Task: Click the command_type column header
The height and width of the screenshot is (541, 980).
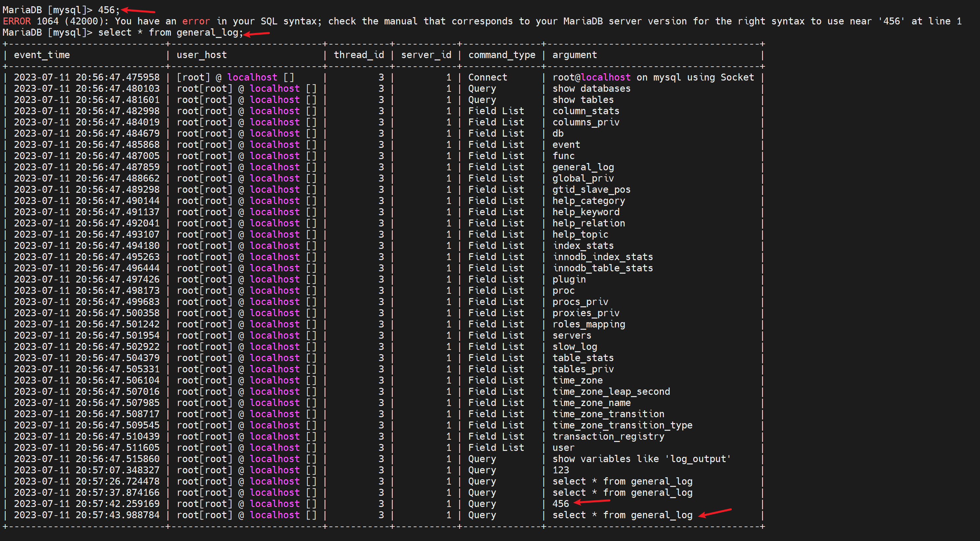Action: point(502,55)
